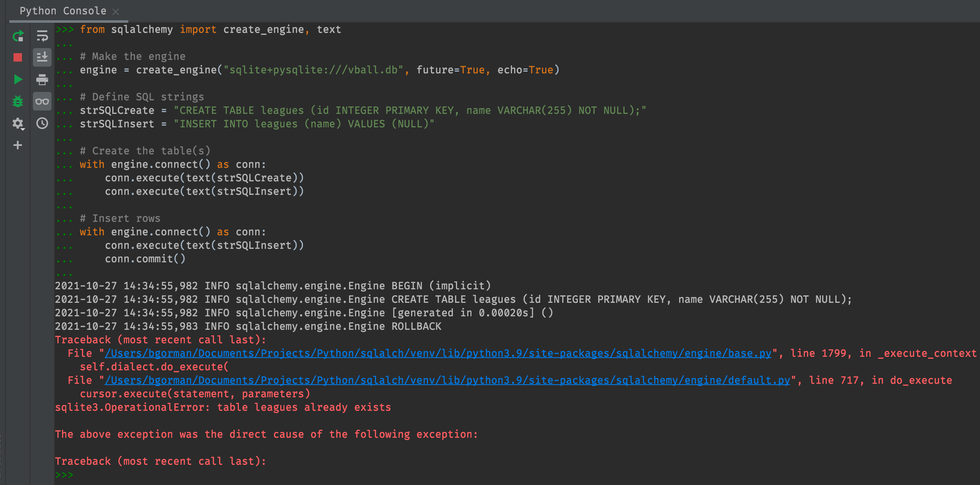
Task: Print the console output with the printer icon
Action: [x=42, y=80]
